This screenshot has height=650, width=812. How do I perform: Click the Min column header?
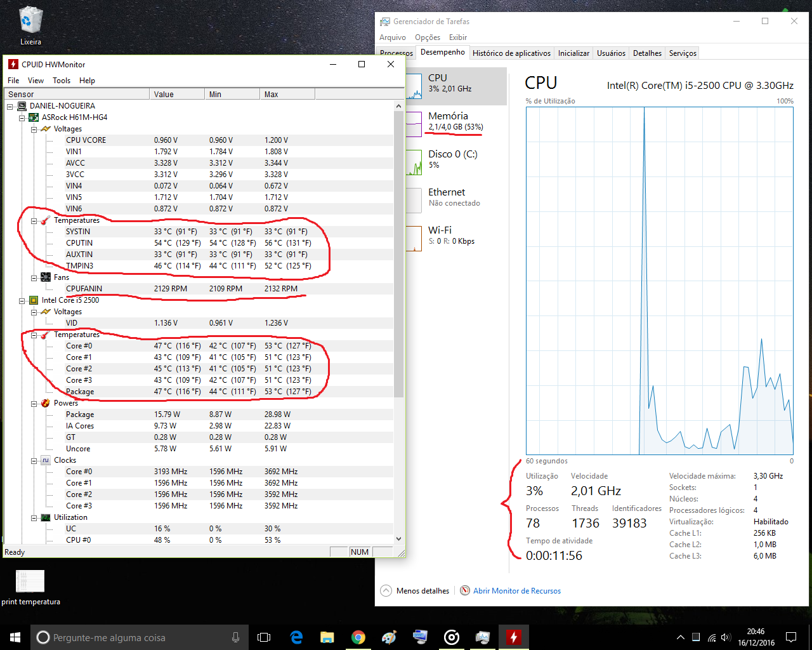click(233, 94)
